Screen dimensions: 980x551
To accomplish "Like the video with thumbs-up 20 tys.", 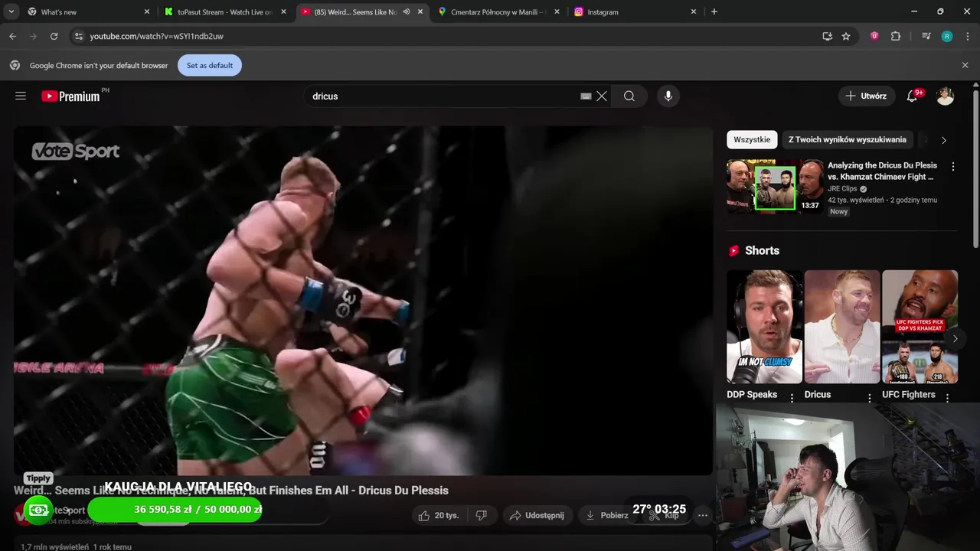I will pos(439,515).
